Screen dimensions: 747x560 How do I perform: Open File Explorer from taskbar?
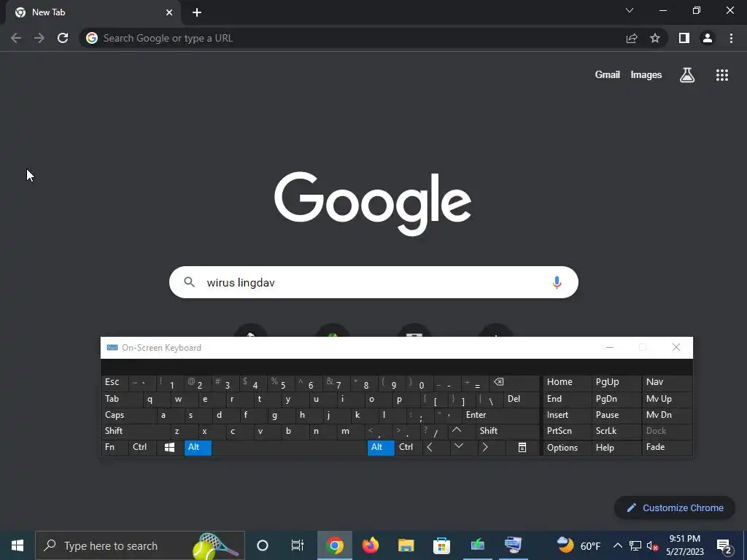tap(406, 545)
